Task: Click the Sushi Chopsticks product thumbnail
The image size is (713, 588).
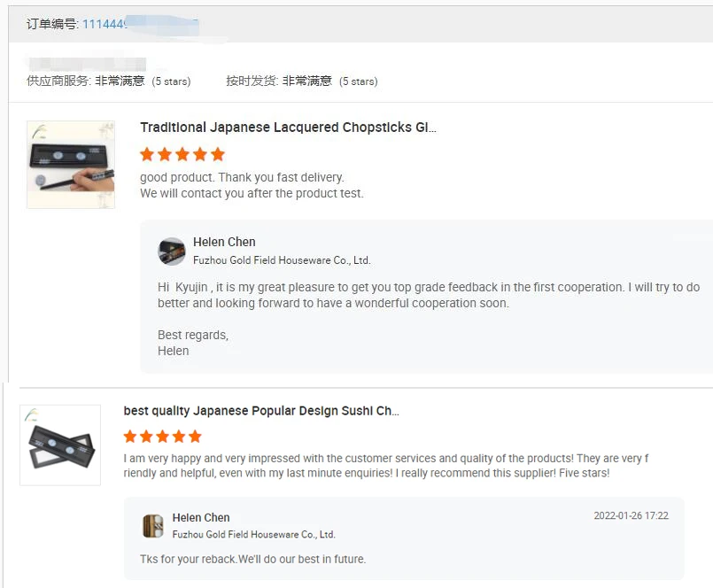Action: tap(60, 445)
